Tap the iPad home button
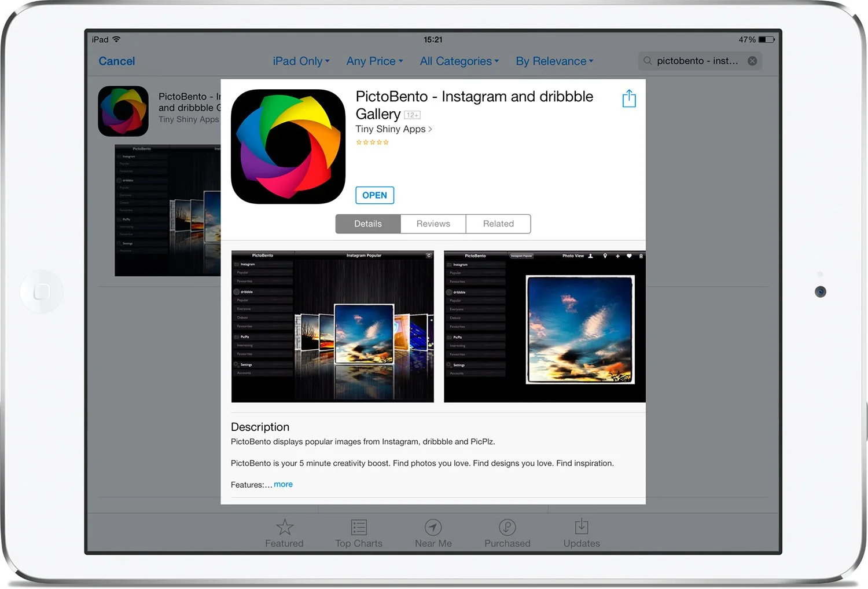This screenshot has width=868, height=589. tap(41, 291)
